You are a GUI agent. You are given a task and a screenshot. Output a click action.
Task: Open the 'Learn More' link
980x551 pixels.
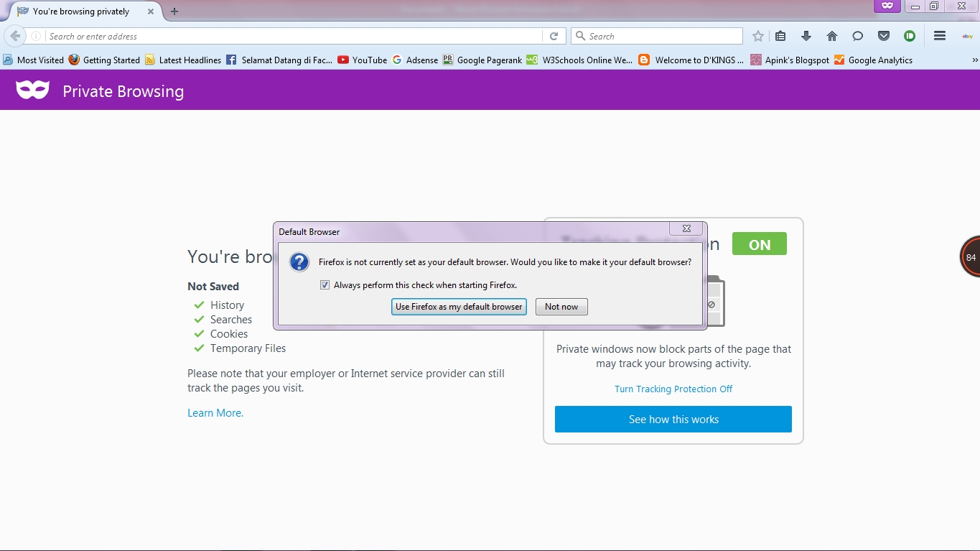(x=215, y=412)
